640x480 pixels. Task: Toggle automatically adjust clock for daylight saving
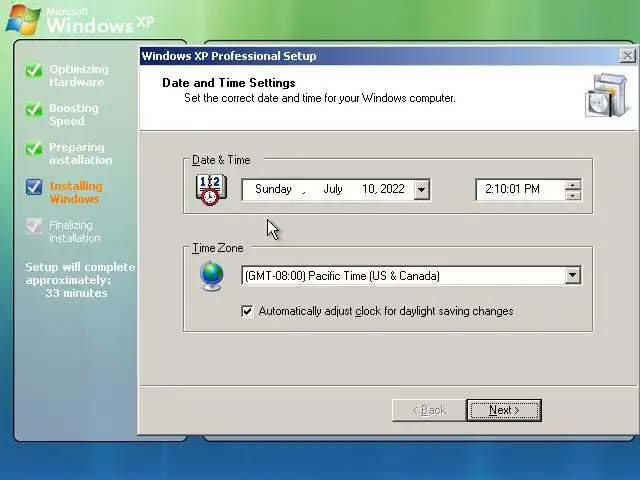pos(247,311)
